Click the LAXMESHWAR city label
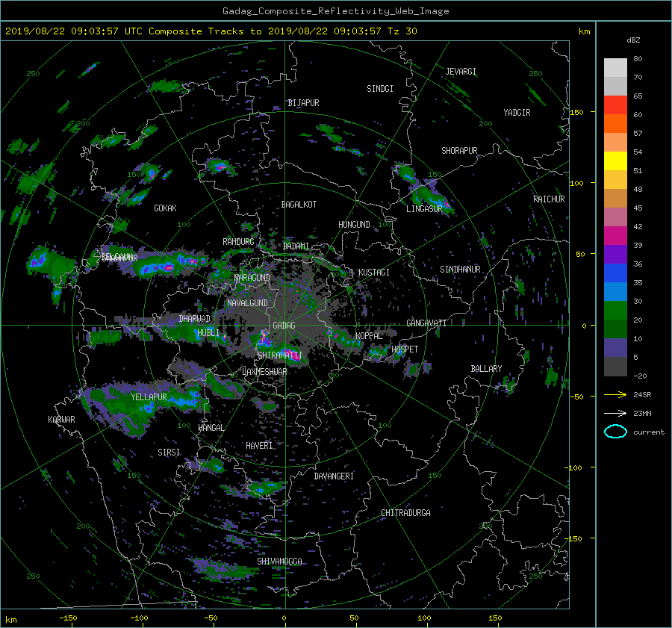This screenshot has height=628, width=672. [264, 372]
